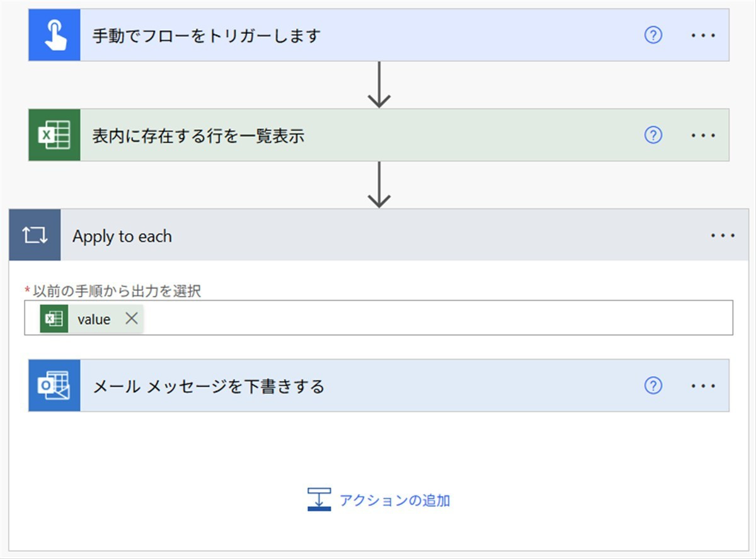Open the Apply to each ellipsis menu
756x559 pixels.
pyautogui.click(x=723, y=236)
